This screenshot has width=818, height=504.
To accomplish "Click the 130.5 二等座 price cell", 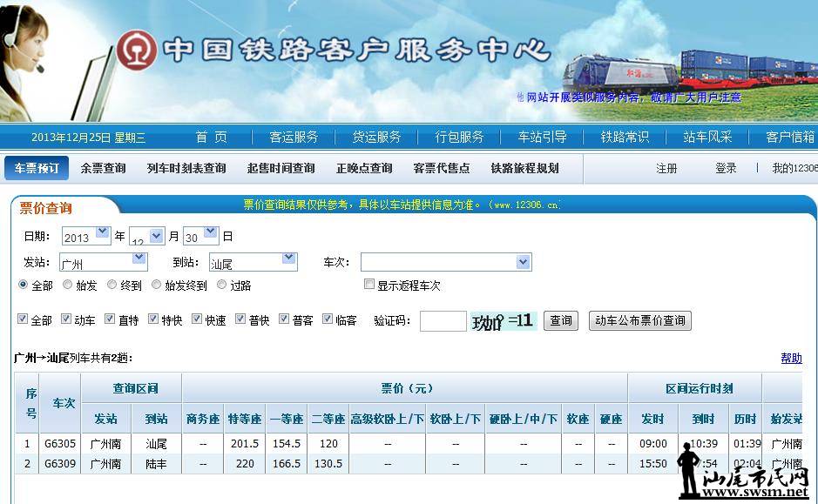I will 328,463.
